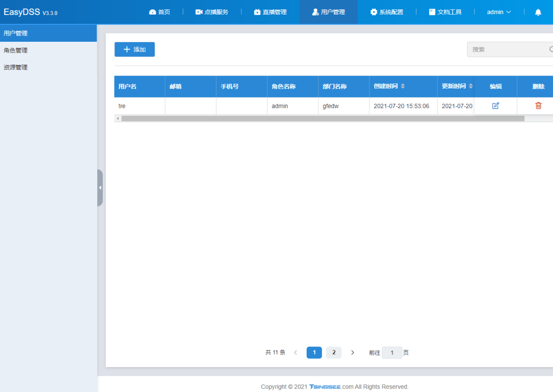Go to pagination page 1
553x392 pixels.
point(314,353)
